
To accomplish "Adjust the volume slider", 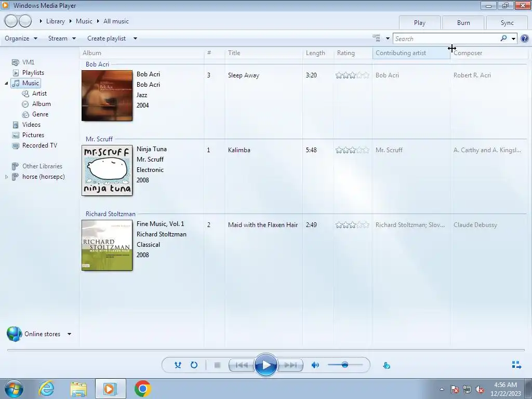I will pos(345,365).
